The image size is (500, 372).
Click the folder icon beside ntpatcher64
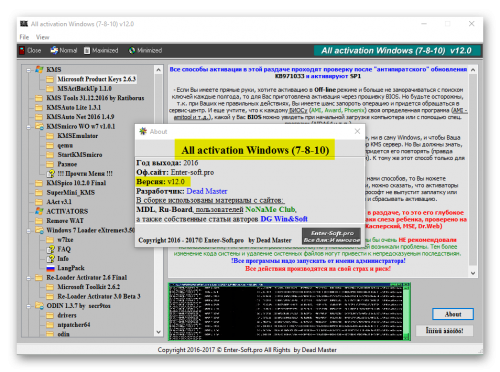click(50, 325)
